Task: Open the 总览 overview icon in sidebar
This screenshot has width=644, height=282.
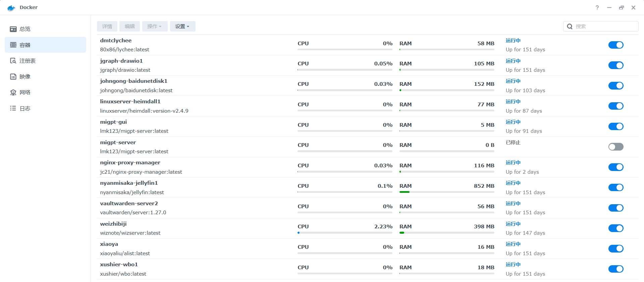Action: [x=13, y=29]
